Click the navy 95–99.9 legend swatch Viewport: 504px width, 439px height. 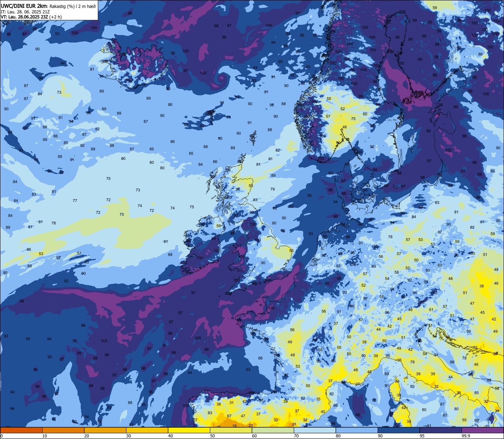tap(441, 430)
